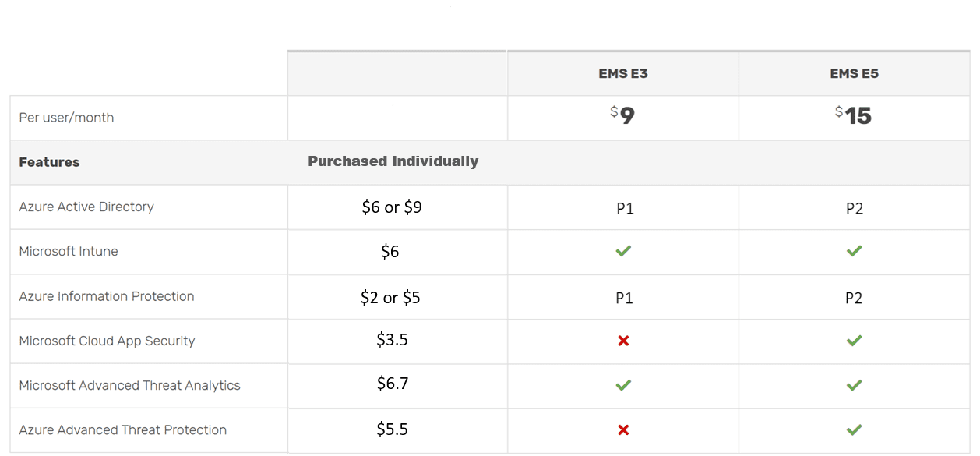This screenshot has height=456, width=980.
Task: Click P1 for Azure Information Protection under E3
Action: (624, 298)
